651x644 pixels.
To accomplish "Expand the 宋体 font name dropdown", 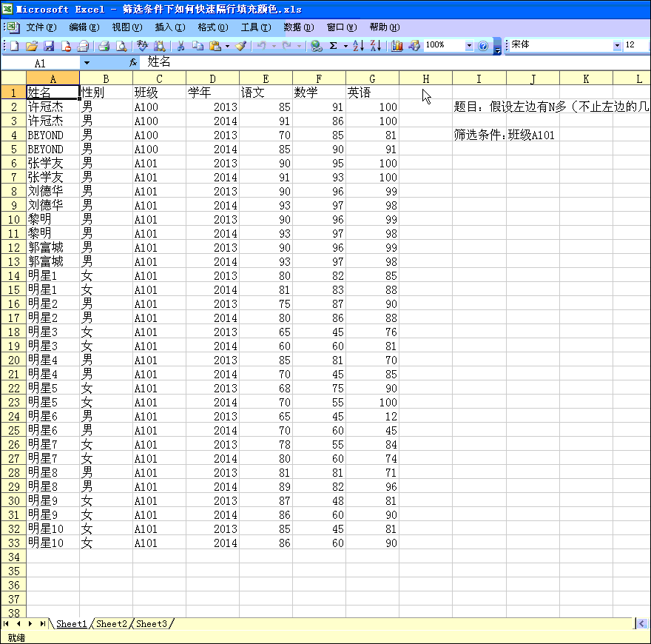I will coord(617,46).
